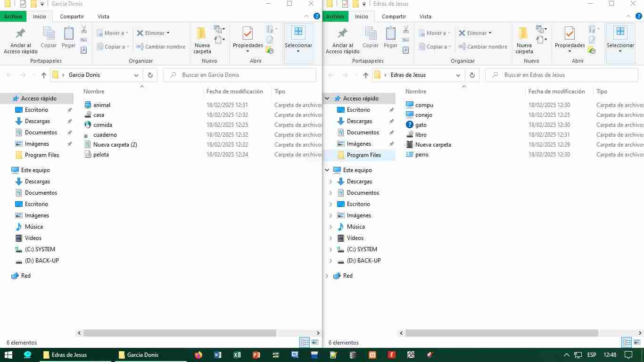Viewport: 644px width, 362px height.
Task: Open Música in Garcia Donis sidebar
Action: (x=34, y=227)
